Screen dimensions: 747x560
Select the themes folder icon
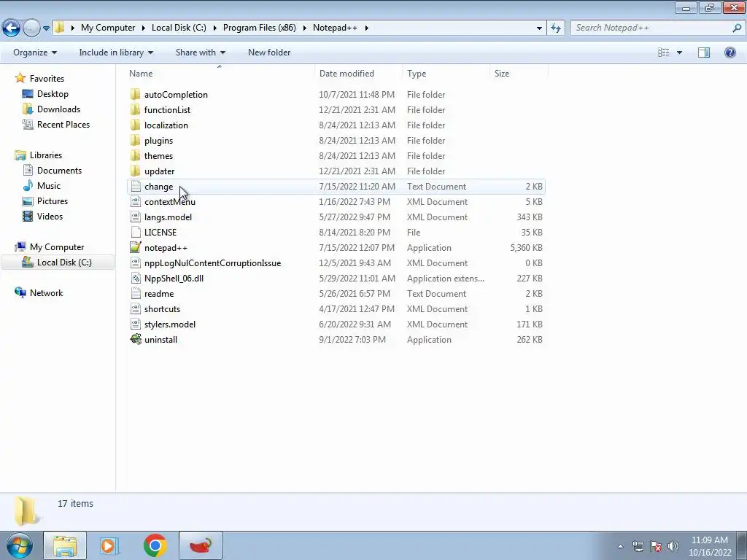pos(135,156)
